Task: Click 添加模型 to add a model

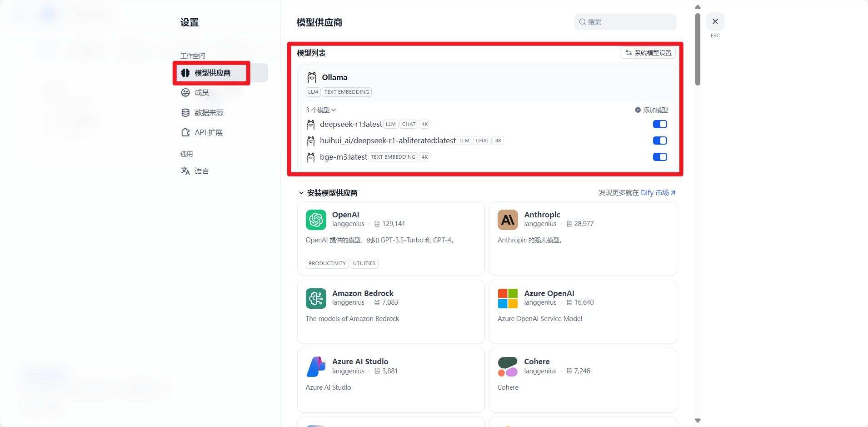Action: tap(651, 110)
